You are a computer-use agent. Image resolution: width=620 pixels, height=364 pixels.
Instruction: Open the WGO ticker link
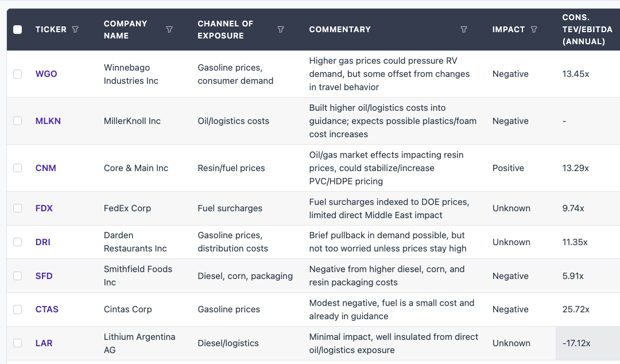tap(46, 74)
